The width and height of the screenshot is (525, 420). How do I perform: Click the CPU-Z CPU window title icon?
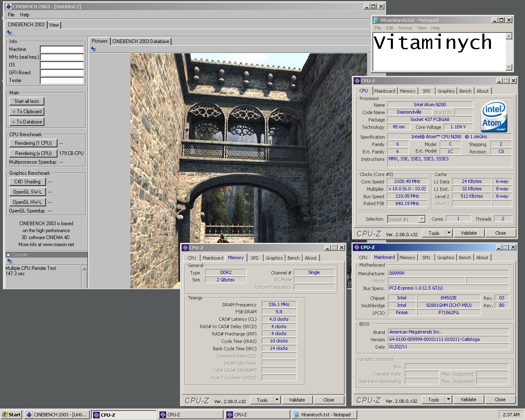[357, 81]
